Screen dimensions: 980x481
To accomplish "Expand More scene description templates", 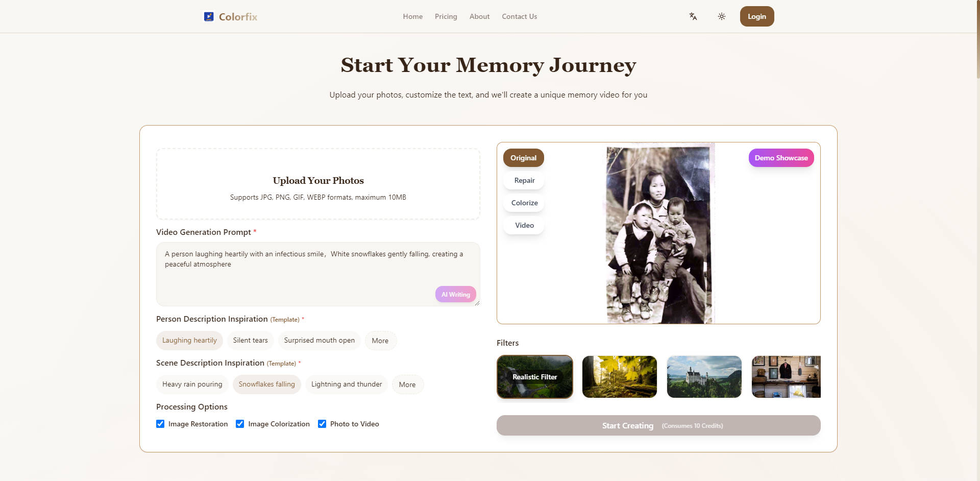I will coord(407,384).
